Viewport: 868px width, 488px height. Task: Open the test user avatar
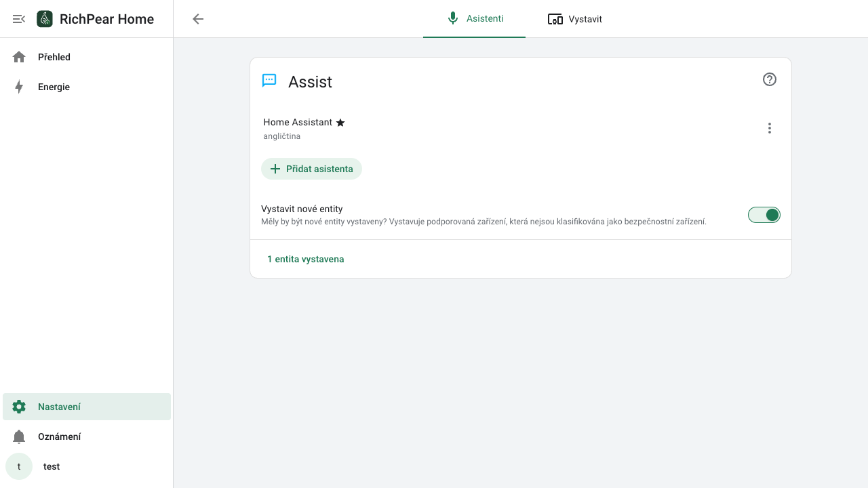click(19, 466)
